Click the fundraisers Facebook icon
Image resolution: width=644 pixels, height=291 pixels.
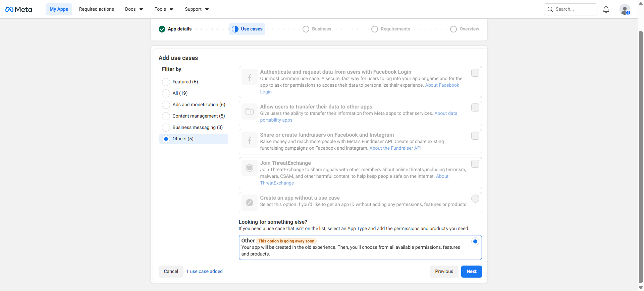[x=250, y=141]
